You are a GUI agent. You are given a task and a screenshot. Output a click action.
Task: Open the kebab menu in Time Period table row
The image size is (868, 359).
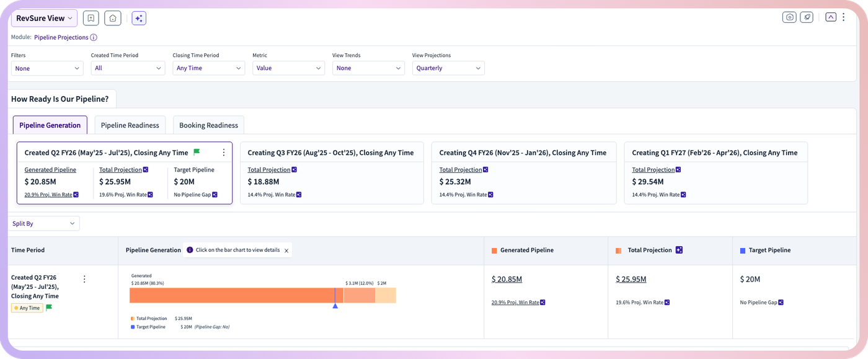85,279
